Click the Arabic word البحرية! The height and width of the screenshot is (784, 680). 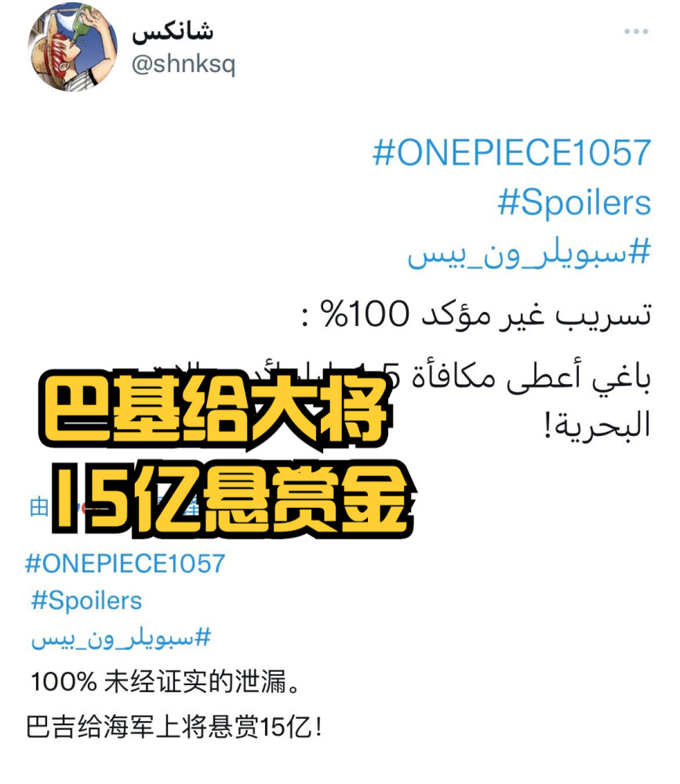click(598, 426)
